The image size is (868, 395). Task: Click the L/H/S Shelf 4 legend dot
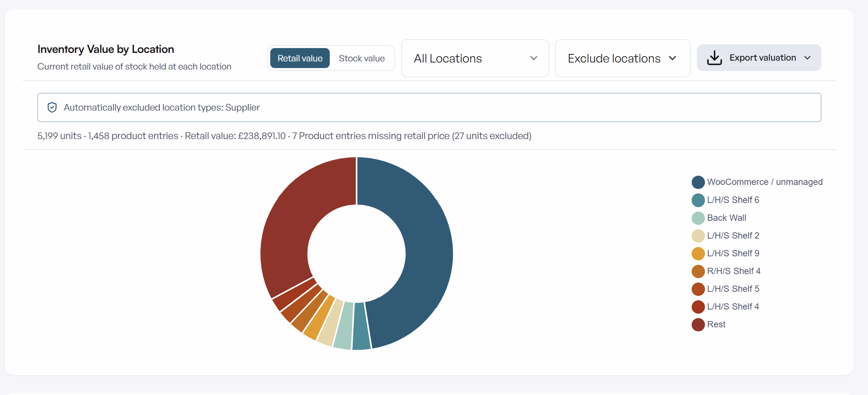tap(698, 307)
